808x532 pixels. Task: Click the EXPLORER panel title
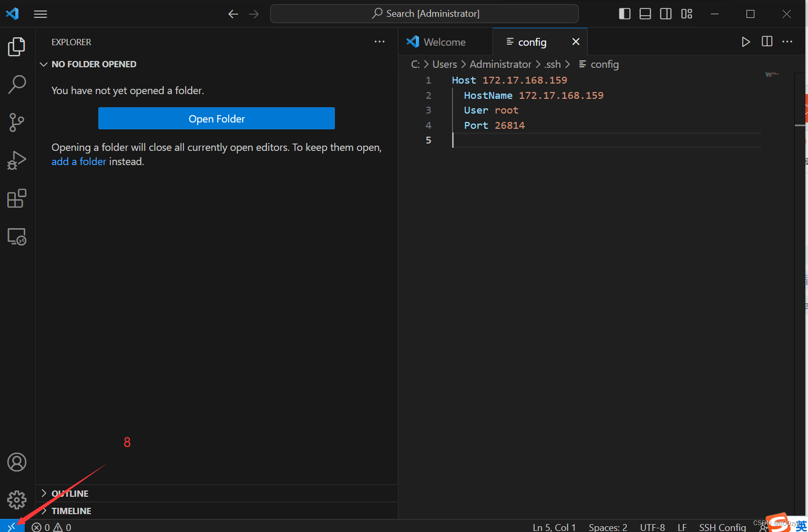71,42
